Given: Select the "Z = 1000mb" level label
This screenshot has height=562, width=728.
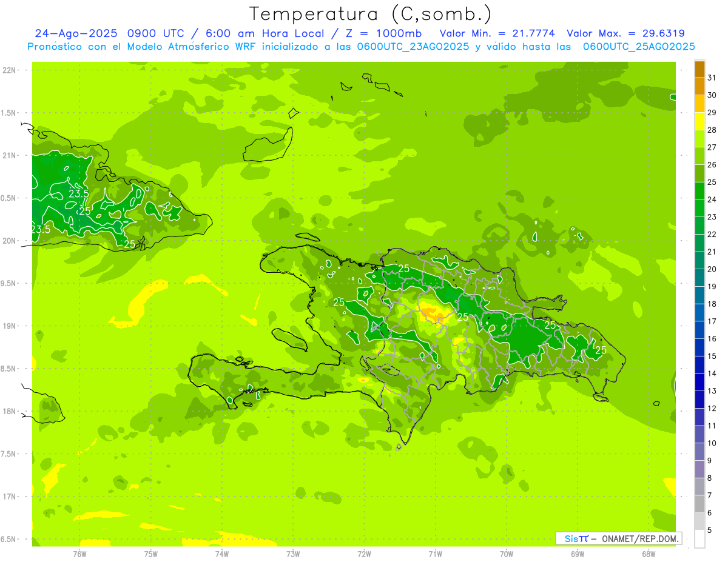Looking at the screenshot, I should tap(385, 33).
